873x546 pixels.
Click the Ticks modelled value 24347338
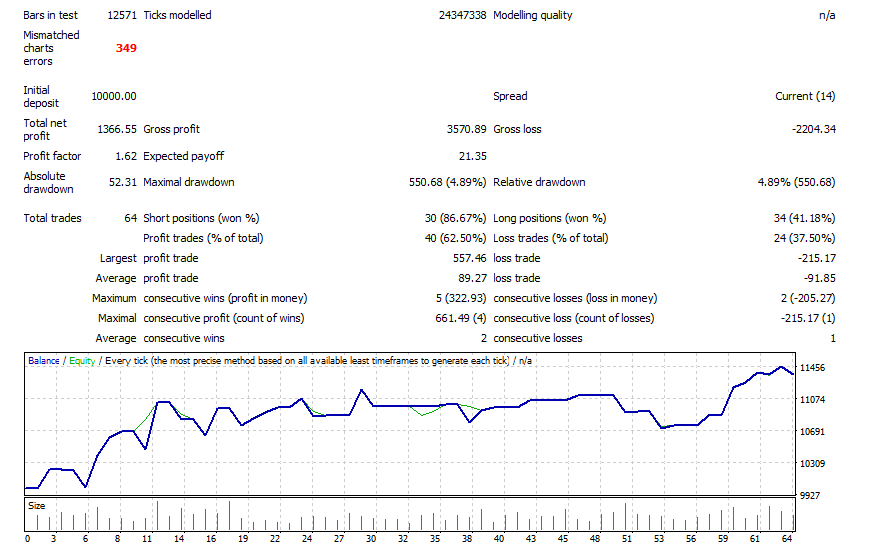[x=462, y=15]
